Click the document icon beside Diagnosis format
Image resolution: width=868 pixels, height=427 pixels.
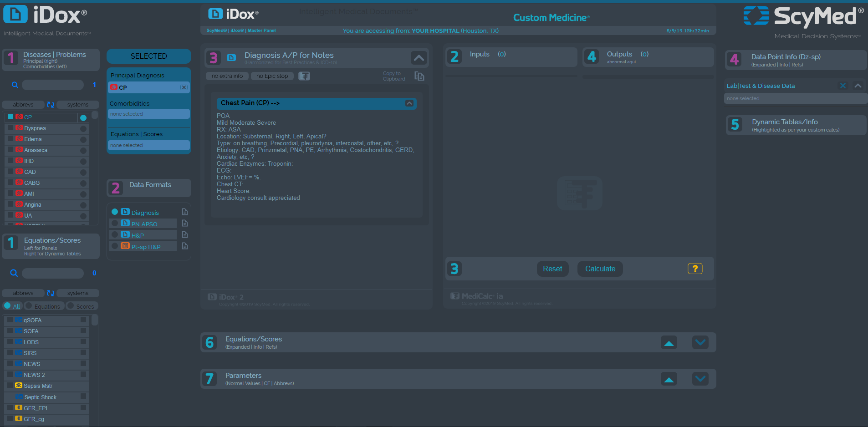click(185, 212)
